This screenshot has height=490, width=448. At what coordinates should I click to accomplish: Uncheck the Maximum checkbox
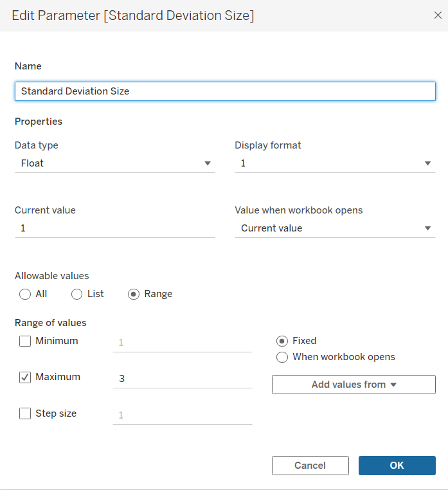[25, 377]
